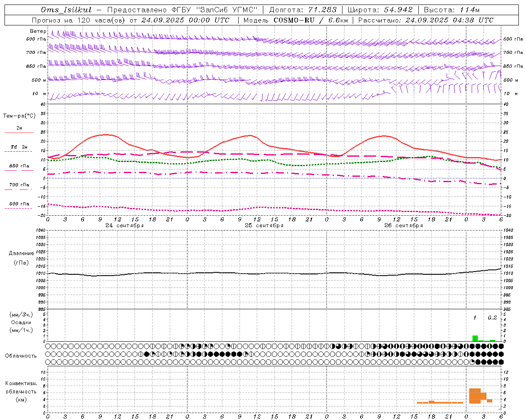Click the (мм/1ч.) precipitation unit label

point(21,330)
